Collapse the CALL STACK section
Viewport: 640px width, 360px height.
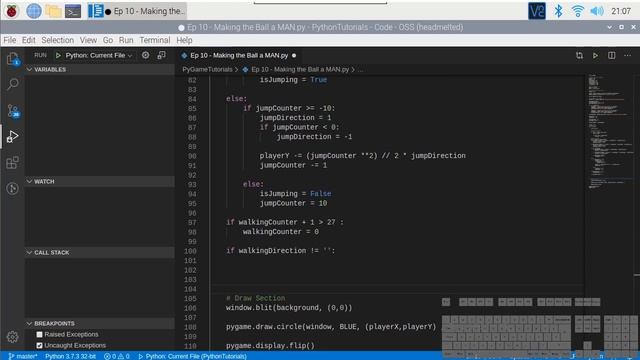coord(100,252)
